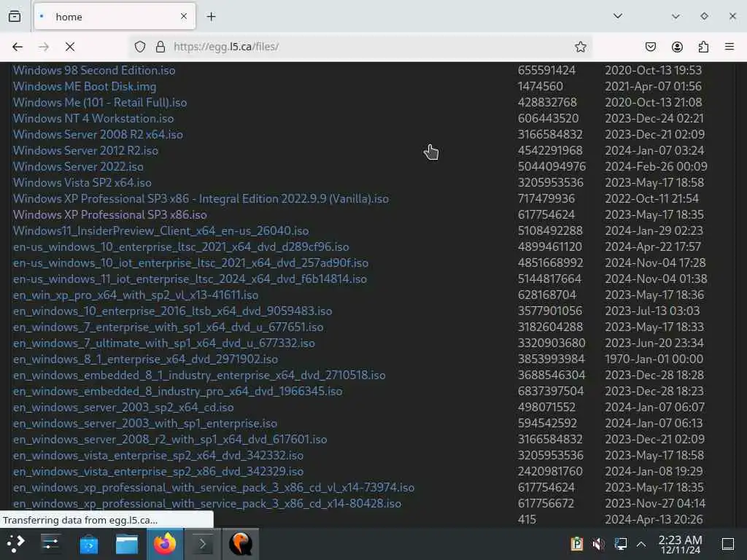Open the KDE application launcher
Image resolution: width=747 pixels, height=560 pixels.
pyautogui.click(x=15, y=544)
